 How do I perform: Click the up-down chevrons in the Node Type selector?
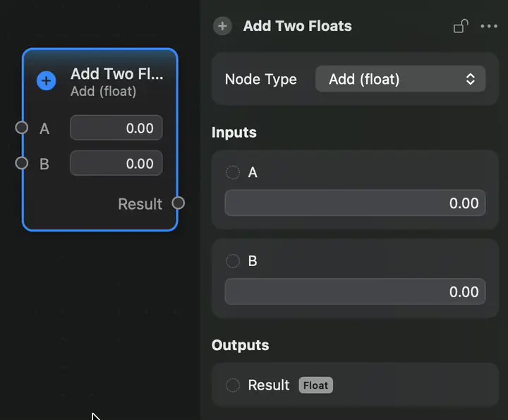tap(471, 79)
